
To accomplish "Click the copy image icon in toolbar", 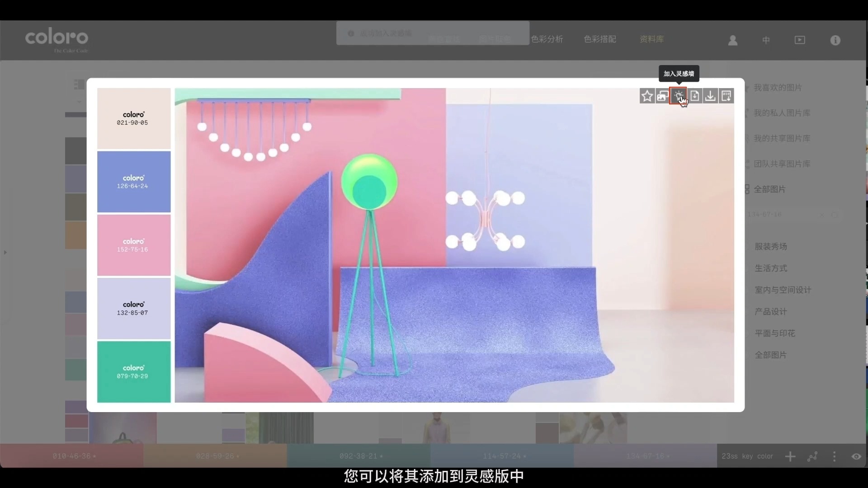I will (662, 95).
